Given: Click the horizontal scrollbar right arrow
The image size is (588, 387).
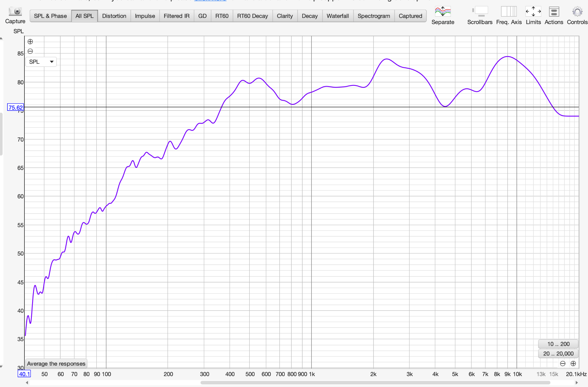Looking at the screenshot, I should coord(577,382).
